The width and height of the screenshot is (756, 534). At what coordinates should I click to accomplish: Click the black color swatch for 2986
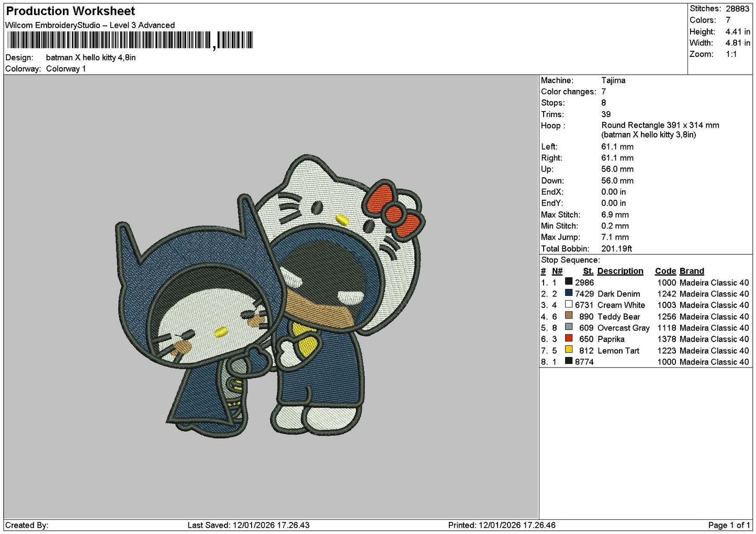point(569,282)
